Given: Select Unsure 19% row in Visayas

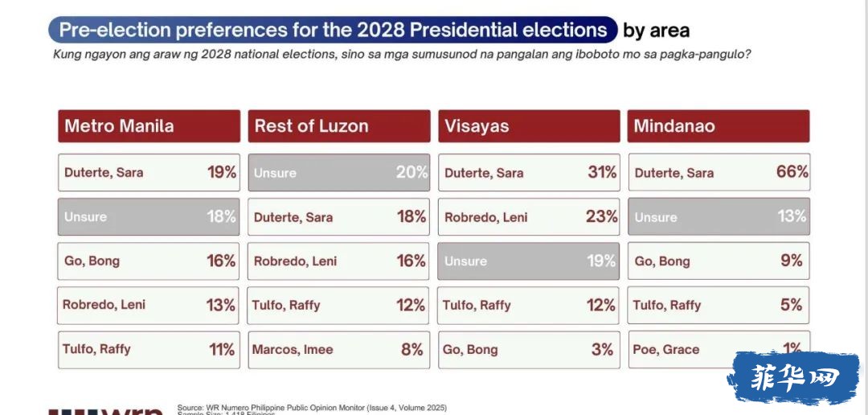Looking at the screenshot, I should point(529,261).
